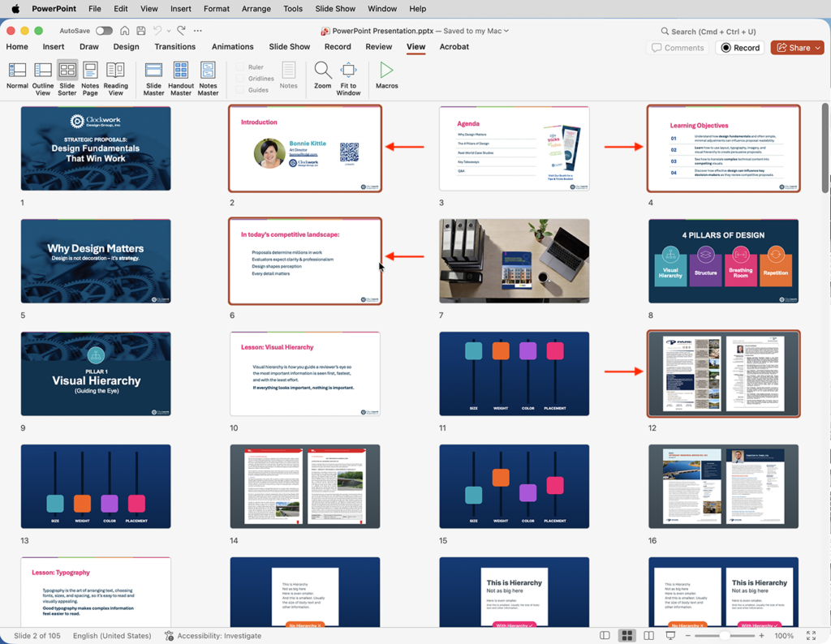Click the Home icon in title bar
The height and width of the screenshot is (644, 831).
pyautogui.click(x=124, y=31)
